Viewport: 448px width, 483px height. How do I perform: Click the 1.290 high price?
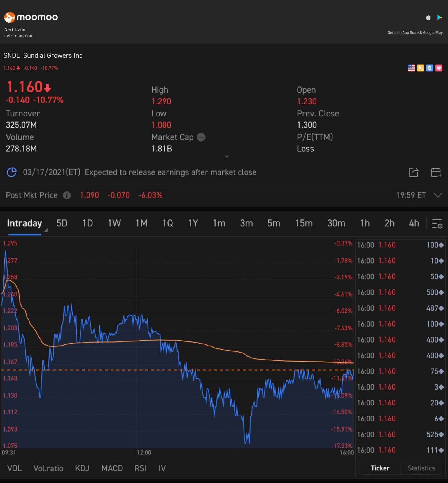tap(161, 101)
